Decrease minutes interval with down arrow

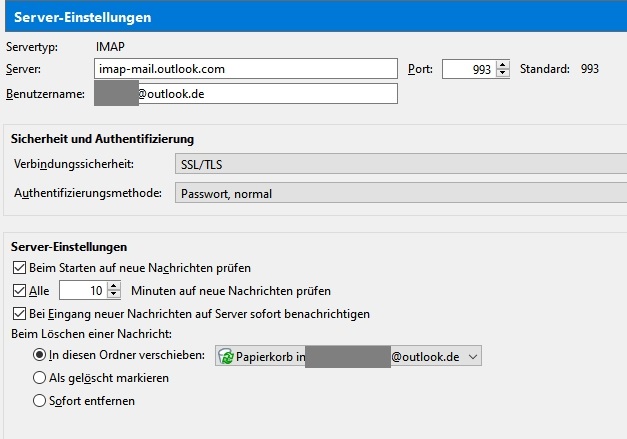pyautogui.click(x=115, y=296)
